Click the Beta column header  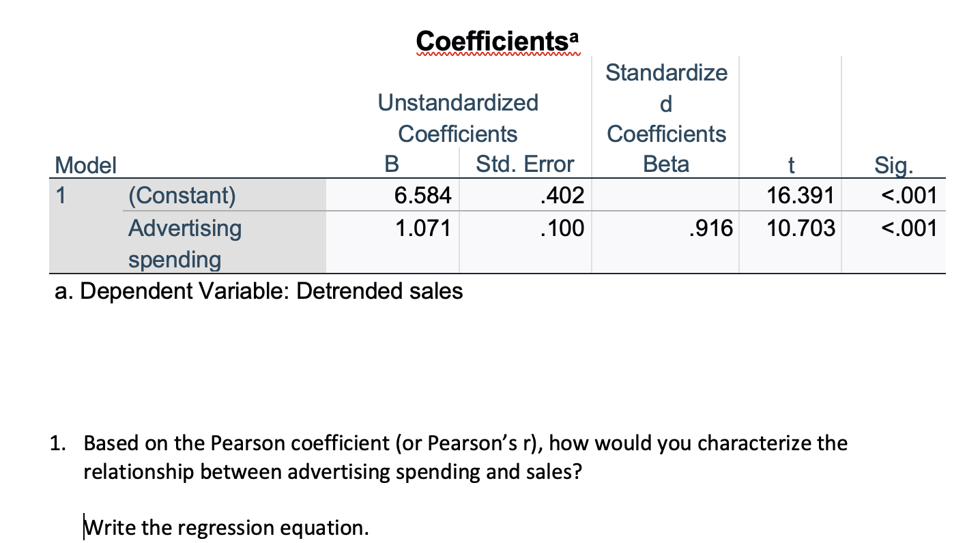[x=666, y=164]
